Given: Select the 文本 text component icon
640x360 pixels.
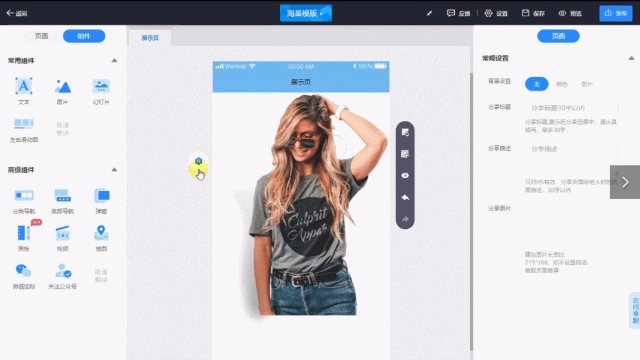Looking at the screenshot, I should [24, 86].
